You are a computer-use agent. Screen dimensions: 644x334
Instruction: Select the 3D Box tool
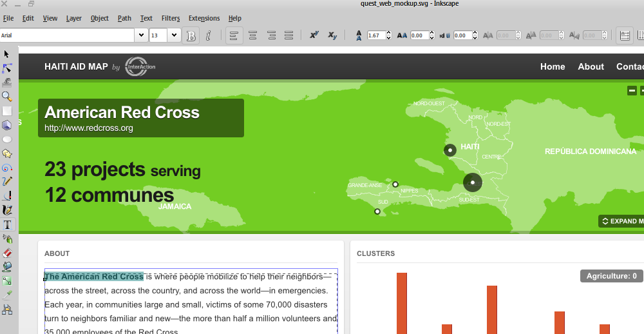point(6,125)
